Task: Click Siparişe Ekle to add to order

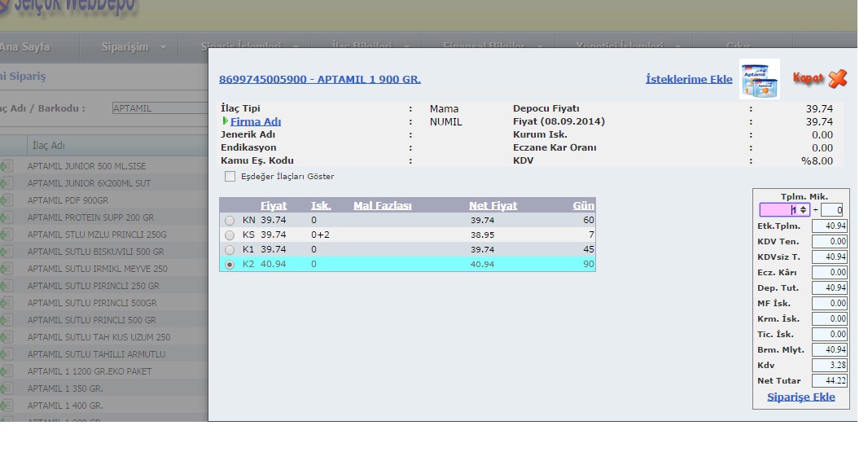Action: point(801,397)
